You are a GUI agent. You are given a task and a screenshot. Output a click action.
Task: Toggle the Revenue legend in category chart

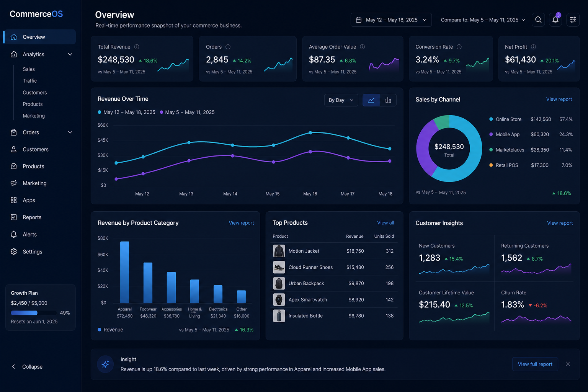click(111, 330)
